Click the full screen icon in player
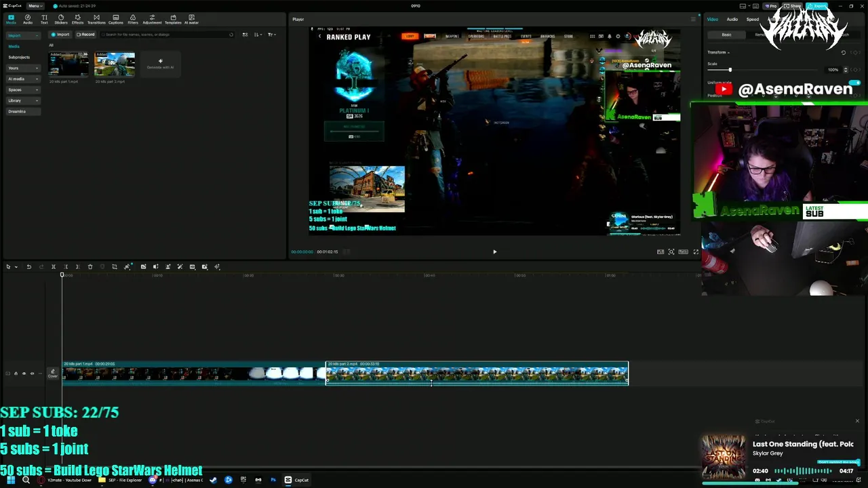868x488 pixels. tap(695, 252)
